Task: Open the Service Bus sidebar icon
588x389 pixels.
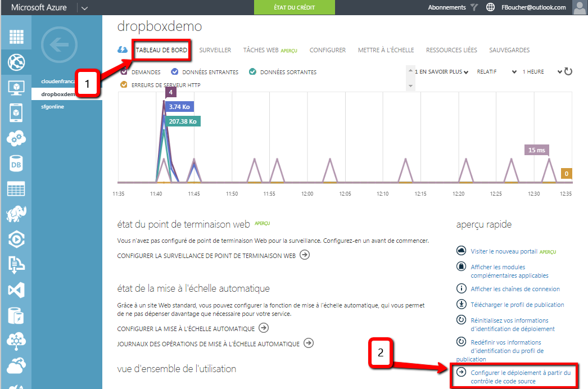Action: point(16,265)
